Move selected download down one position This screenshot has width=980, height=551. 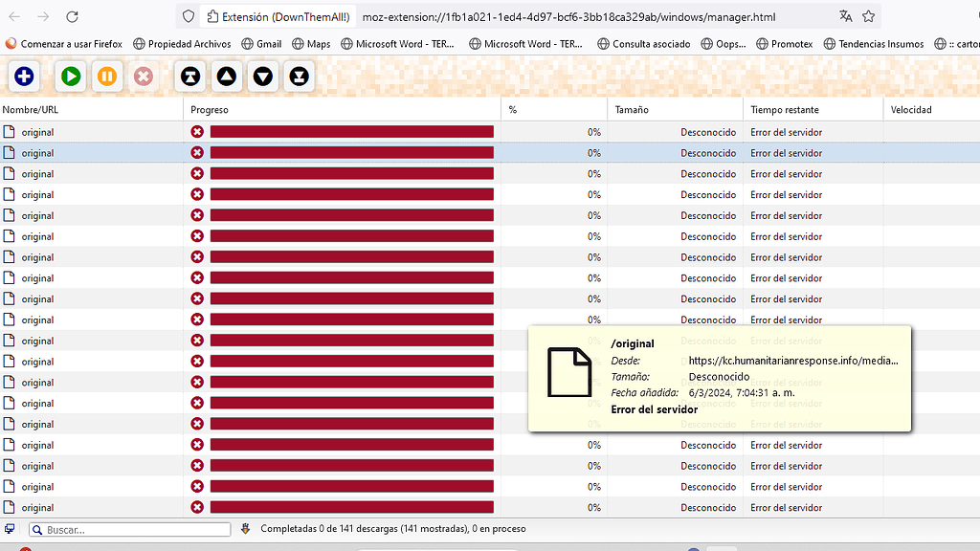tap(261, 77)
